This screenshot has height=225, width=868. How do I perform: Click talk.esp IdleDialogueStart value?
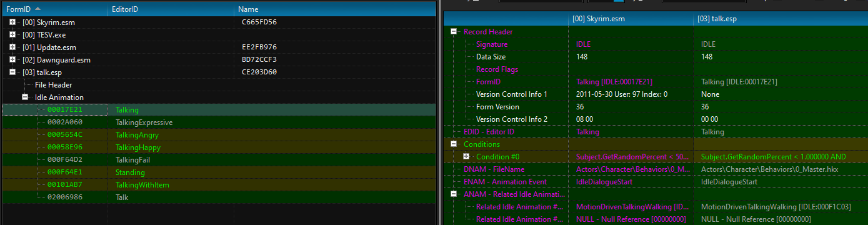(x=729, y=182)
